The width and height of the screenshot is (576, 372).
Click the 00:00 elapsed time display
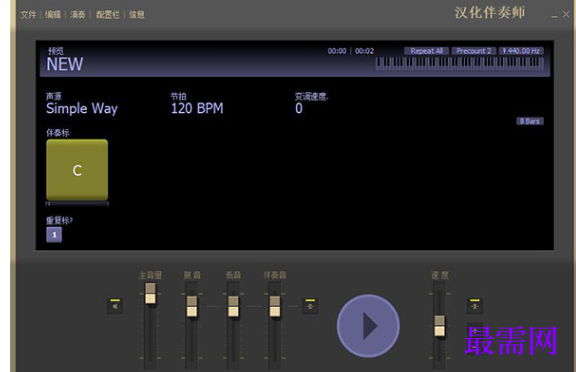(337, 51)
